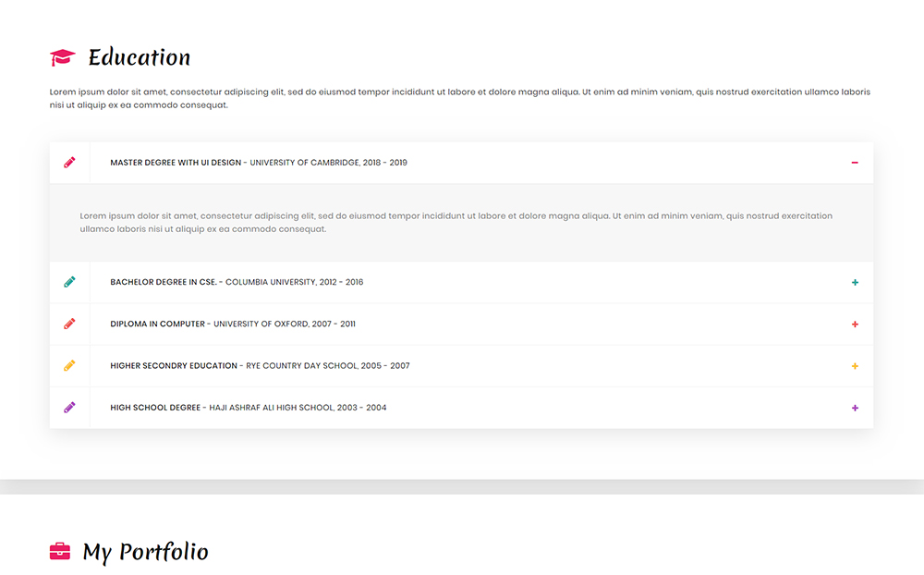Click the yellow pencil icon on Higher Secondary row
The width and height of the screenshot is (924, 575).
(x=69, y=366)
